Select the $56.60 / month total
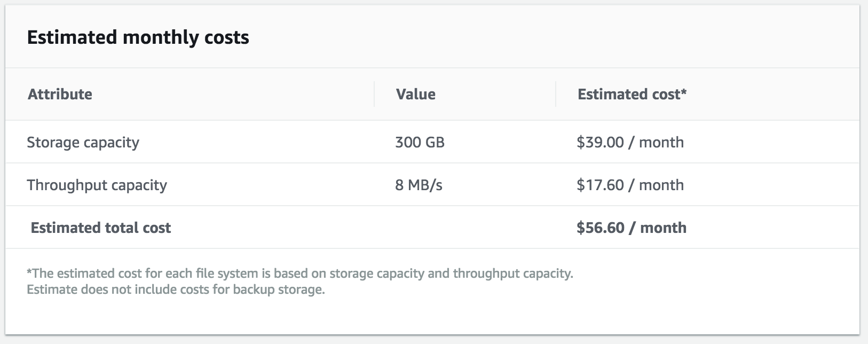The height and width of the screenshot is (344, 868). [632, 228]
